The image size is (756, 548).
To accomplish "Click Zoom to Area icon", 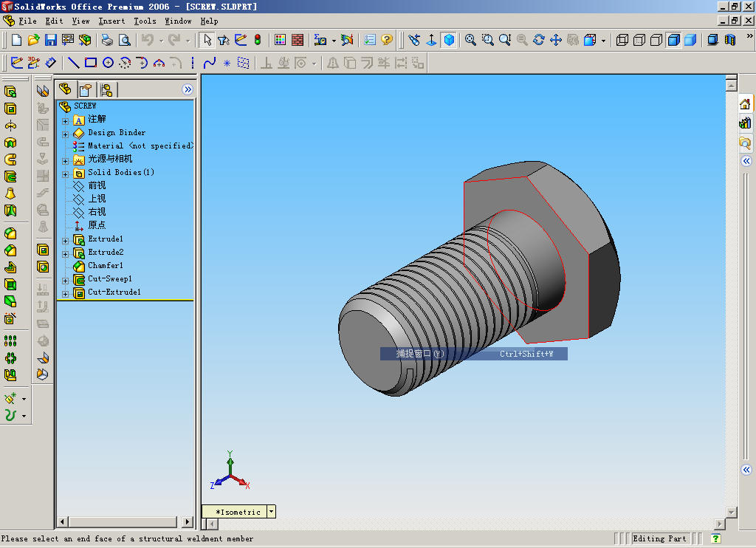I will (487, 40).
